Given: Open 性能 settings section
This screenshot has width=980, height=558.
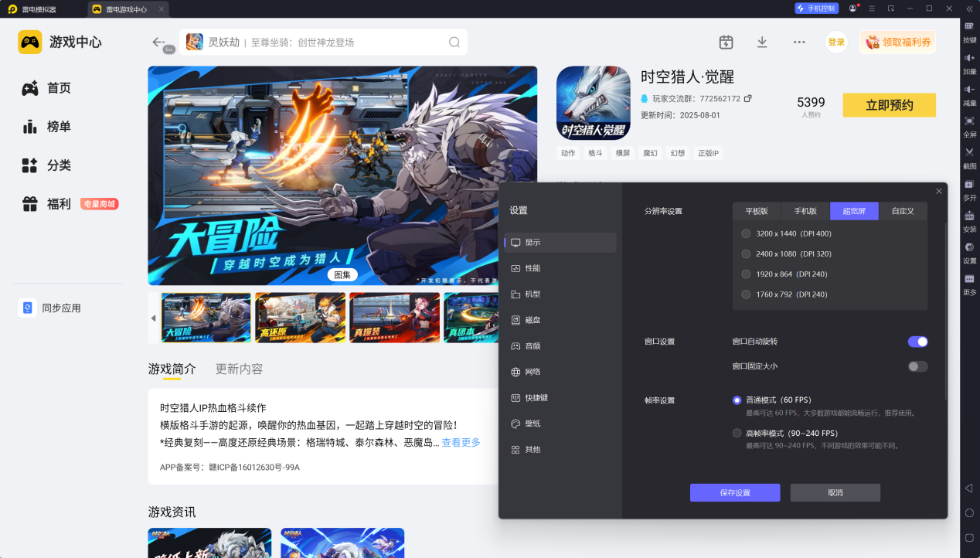Looking at the screenshot, I should (x=560, y=268).
